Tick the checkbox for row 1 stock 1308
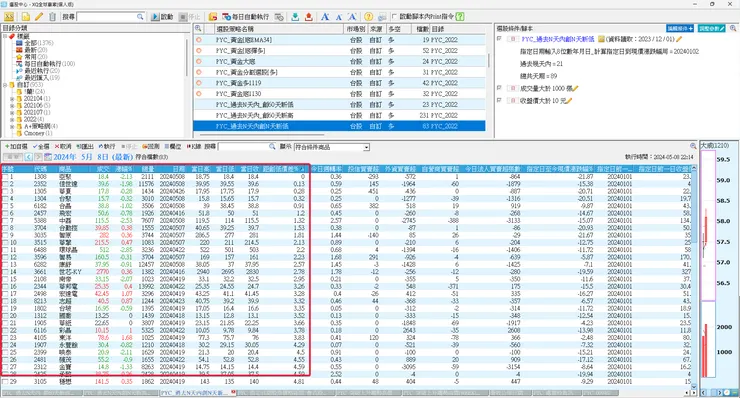740x398 pixels. tap(5, 177)
